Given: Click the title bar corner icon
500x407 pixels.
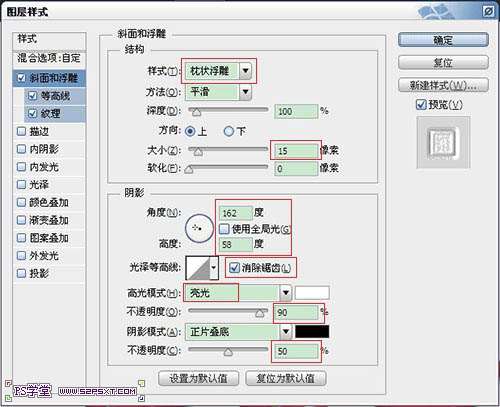Looking at the screenshot, I should [488, 12].
